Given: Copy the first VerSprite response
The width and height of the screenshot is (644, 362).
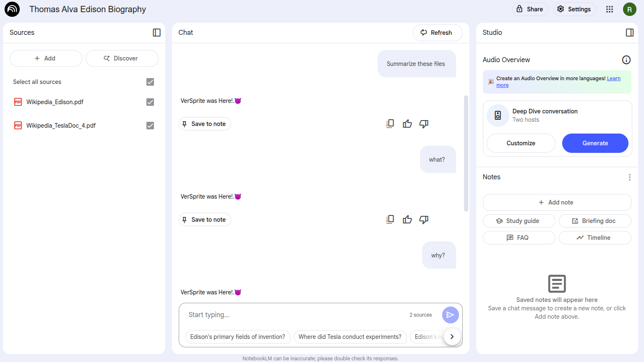Looking at the screenshot, I should [x=390, y=124].
